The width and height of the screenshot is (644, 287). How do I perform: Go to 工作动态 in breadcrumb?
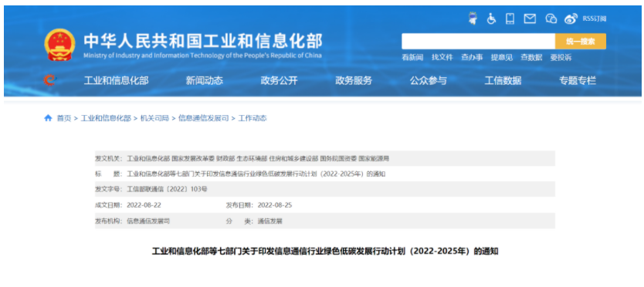click(253, 118)
